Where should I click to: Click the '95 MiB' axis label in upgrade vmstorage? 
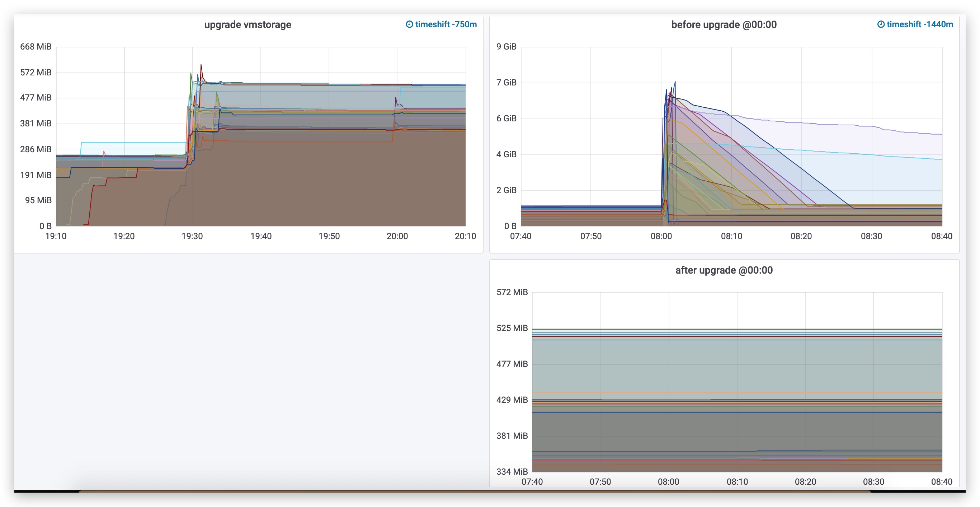click(38, 200)
